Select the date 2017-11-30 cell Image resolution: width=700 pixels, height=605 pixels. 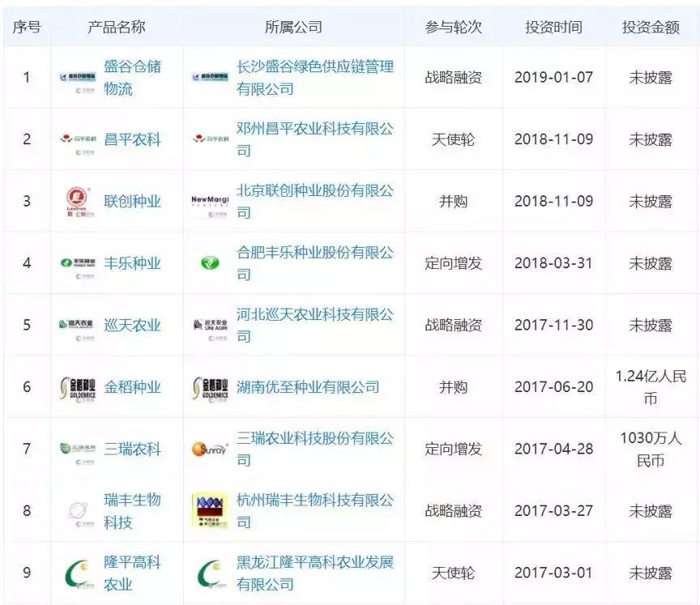[553, 326]
